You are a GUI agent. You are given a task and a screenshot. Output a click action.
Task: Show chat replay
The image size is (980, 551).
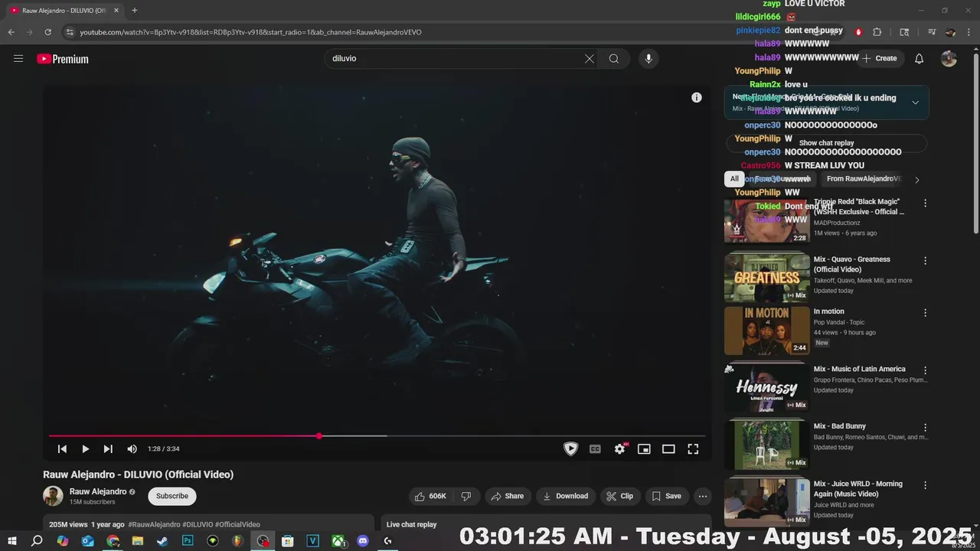[826, 143]
